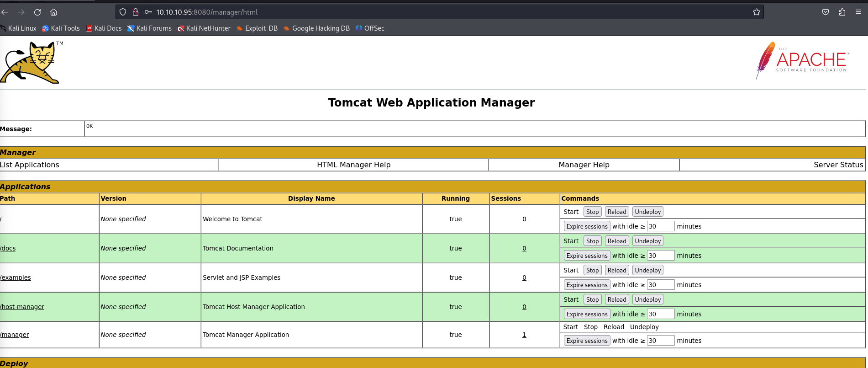This screenshot has height=368, width=868.
Task: Click the List Applications link
Action: [30, 165]
